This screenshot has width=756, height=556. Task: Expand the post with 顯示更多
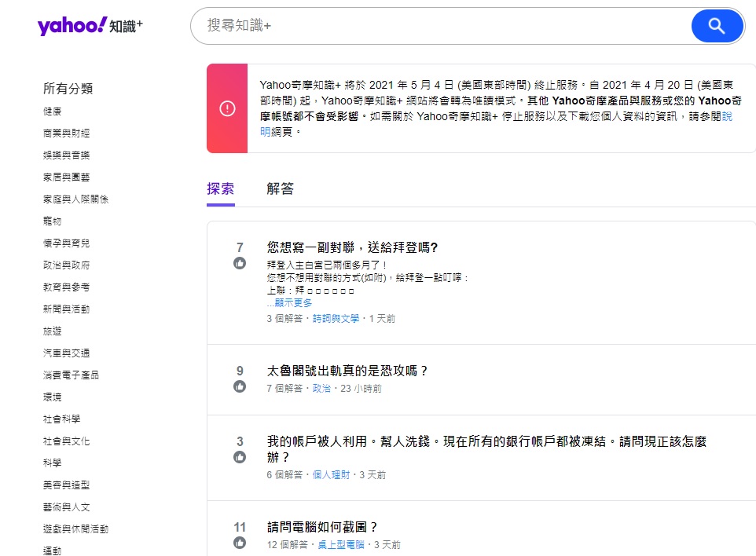tap(293, 302)
